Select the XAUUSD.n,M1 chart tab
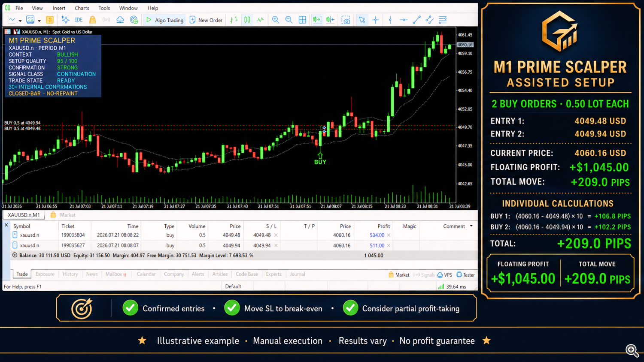This screenshot has width=644, height=362. pos(24,215)
